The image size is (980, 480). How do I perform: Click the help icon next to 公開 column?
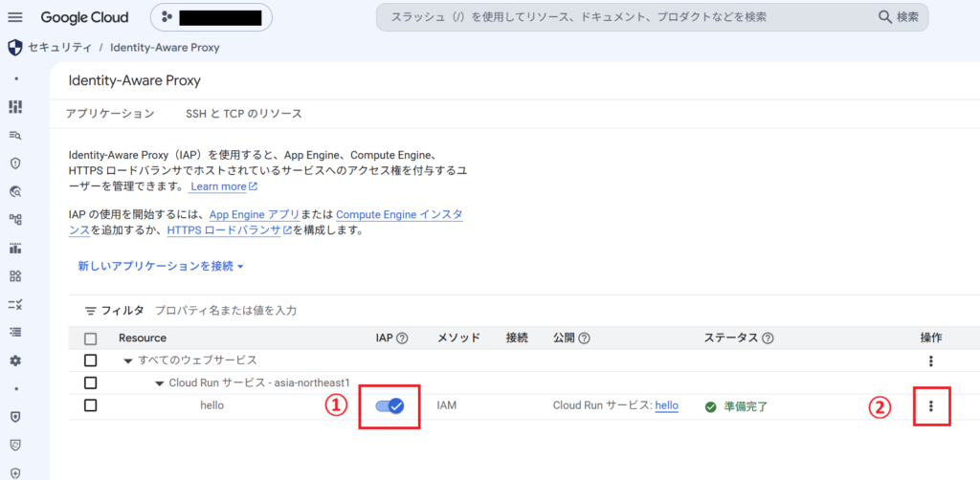[585, 338]
